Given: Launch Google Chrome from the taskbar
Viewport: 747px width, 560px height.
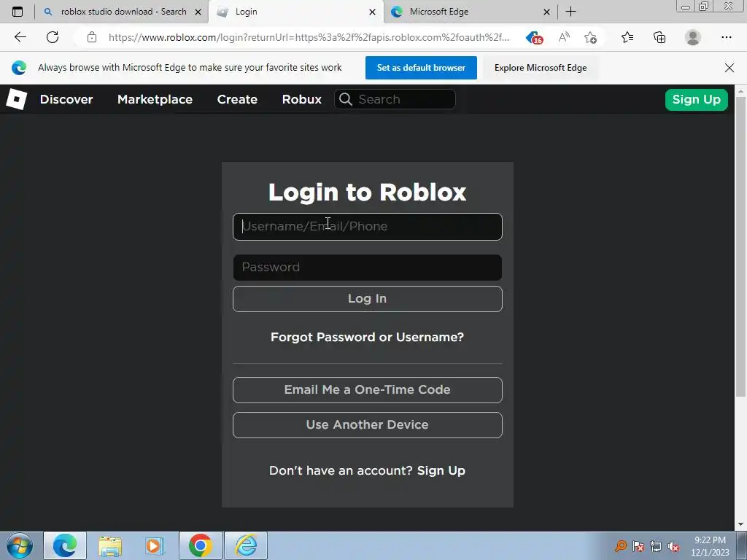Looking at the screenshot, I should [200, 545].
